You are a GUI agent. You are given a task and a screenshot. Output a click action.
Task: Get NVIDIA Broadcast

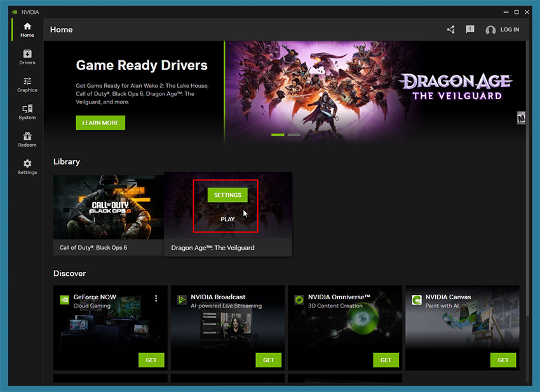point(268,360)
